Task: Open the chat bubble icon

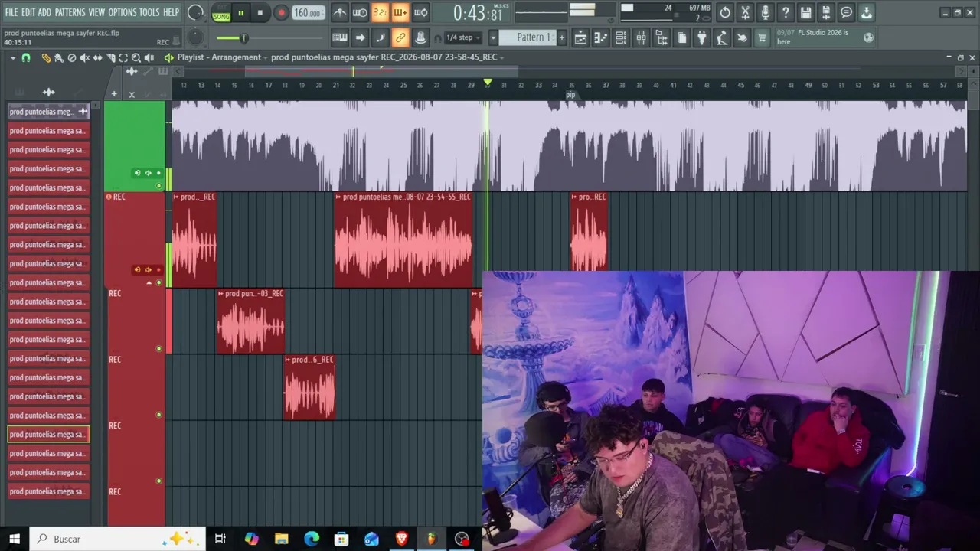Action: [846, 12]
